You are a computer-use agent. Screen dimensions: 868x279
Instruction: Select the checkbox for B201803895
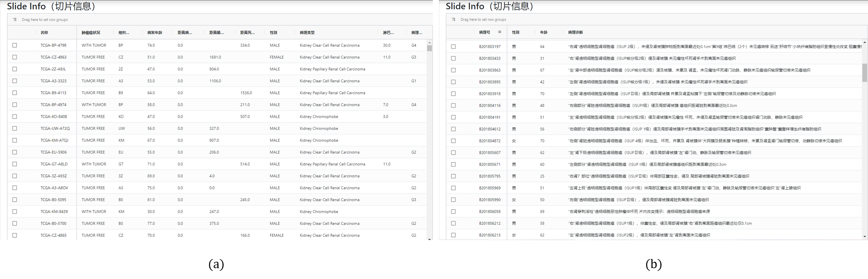tap(453, 82)
